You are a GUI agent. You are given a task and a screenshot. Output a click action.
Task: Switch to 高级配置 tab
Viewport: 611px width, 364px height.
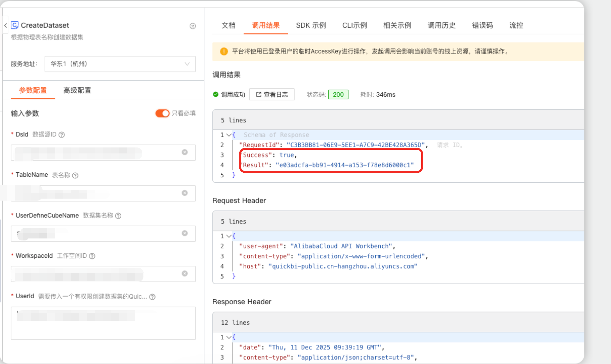tap(77, 90)
